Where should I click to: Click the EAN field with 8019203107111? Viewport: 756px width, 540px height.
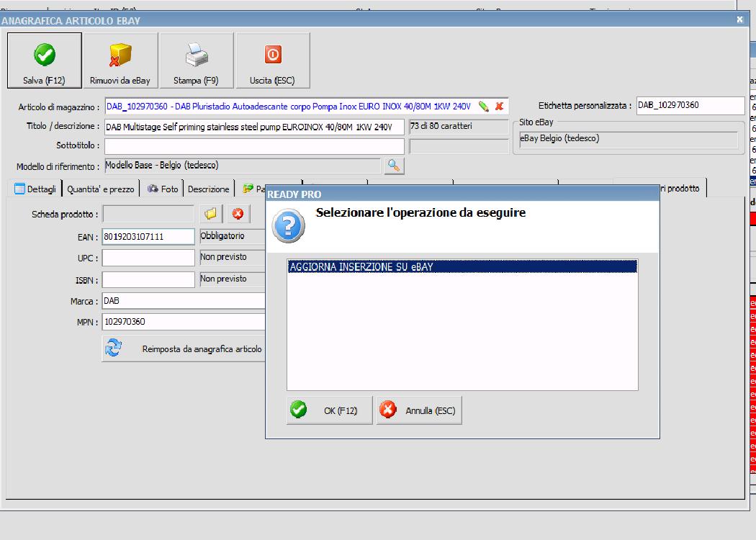148,237
